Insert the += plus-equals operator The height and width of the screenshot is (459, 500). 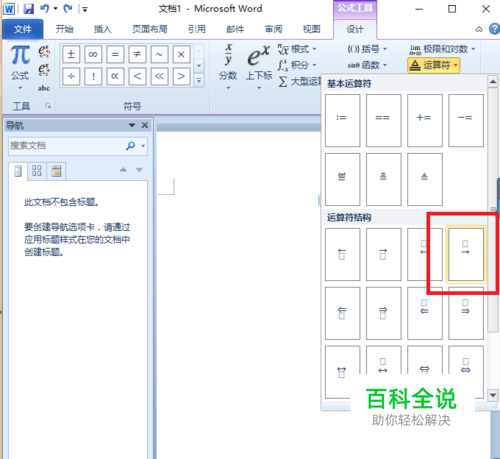coord(425,120)
